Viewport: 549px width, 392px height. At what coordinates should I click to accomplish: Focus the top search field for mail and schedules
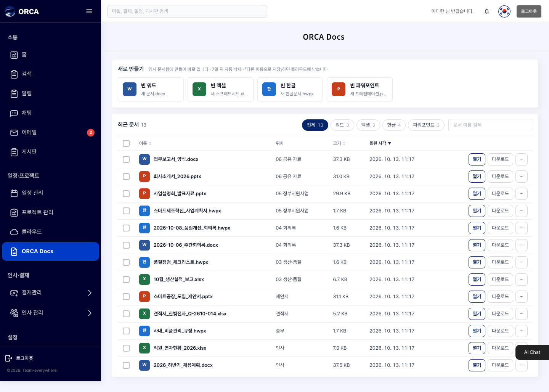pos(187,11)
